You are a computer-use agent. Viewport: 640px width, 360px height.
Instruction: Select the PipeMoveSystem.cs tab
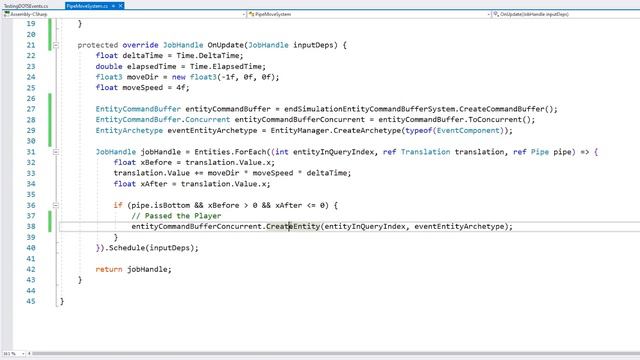pyautogui.click(x=87, y=6)
